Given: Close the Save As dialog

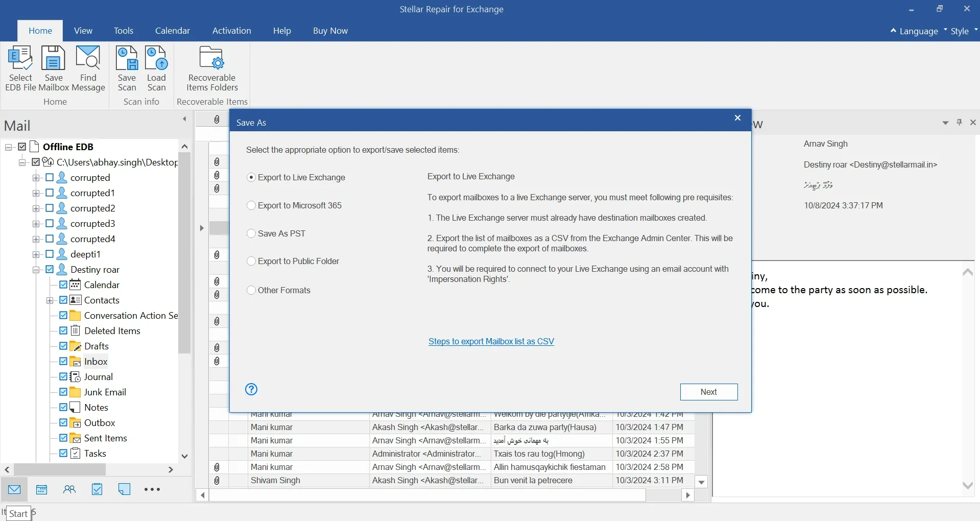Looking at the screenshot, I should click(737, 118).
